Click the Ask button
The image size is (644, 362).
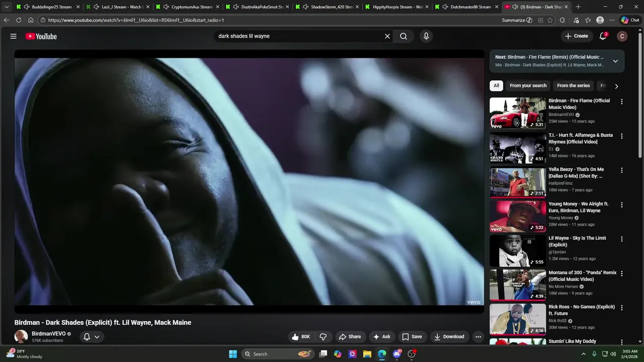(381, 337)
